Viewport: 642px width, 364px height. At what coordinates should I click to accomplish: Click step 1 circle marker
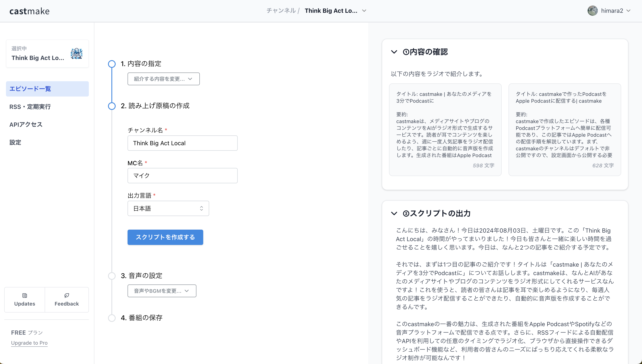pyautogui.click(x=112, y=64)
